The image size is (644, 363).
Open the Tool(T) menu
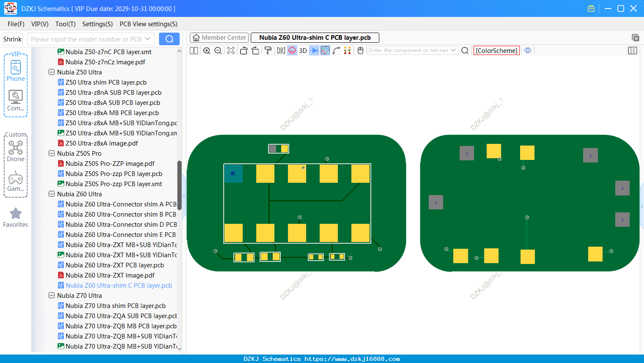[66, 24]
